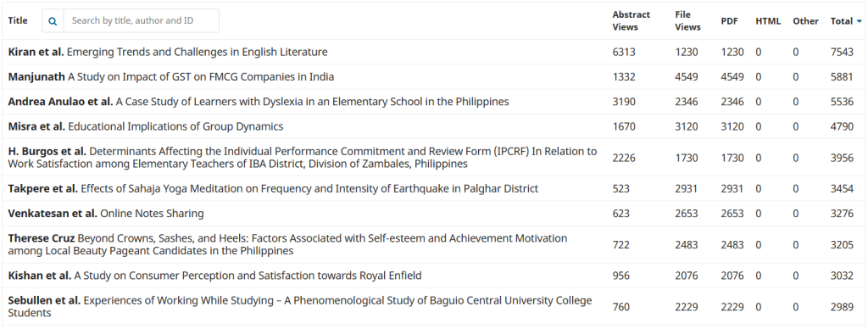This screenshot has width=868, height=329.
Task: Open Kiran et al. English Literature article
Action: pyautogui.click(x=168, y=52)
